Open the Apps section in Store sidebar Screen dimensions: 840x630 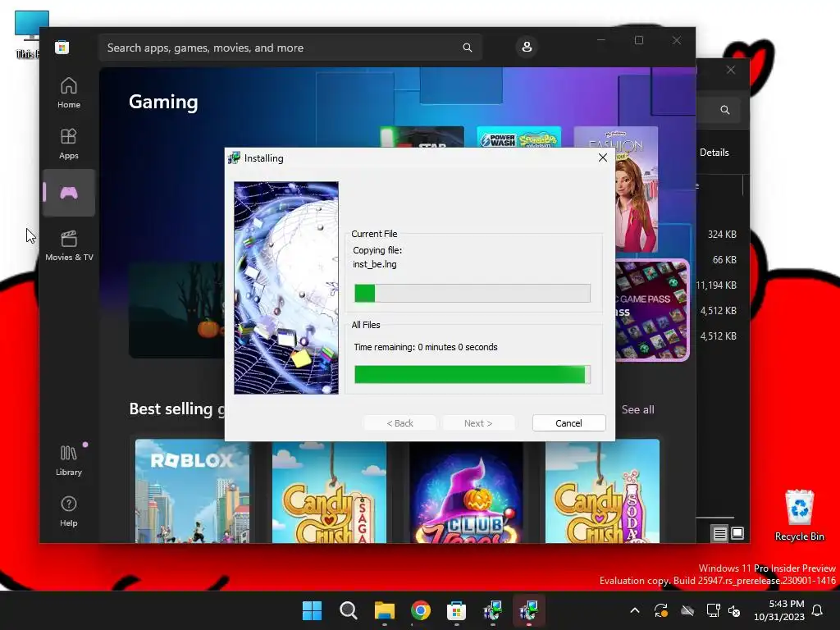(x=69, y=144)
